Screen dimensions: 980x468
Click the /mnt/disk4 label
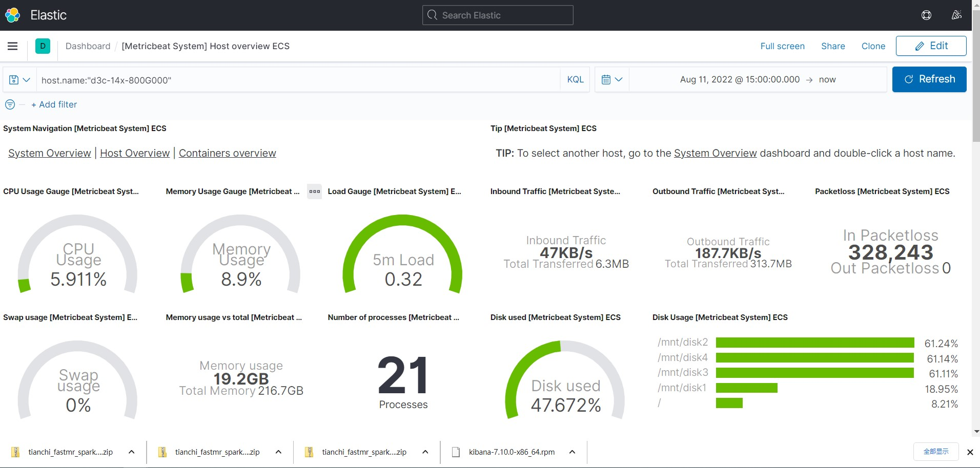click(683, 357)
